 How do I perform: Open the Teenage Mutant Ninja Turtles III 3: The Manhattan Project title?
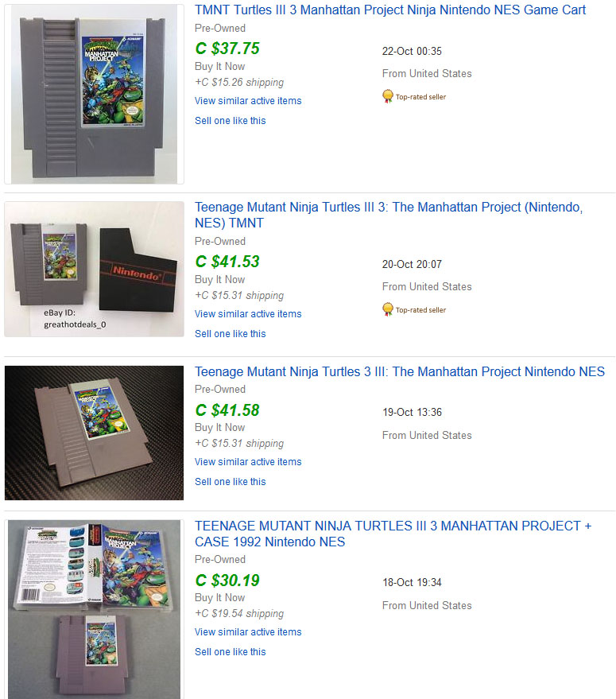pyautogui.click(x=389, y=215)
